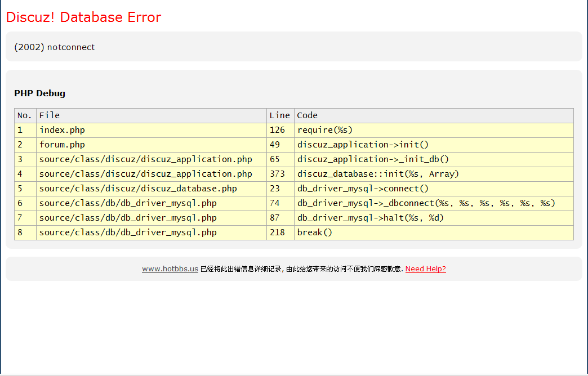Click db_driver_mysql->connect() code cell
Viewport: 588px width, 376px height.
coord(434,189)
